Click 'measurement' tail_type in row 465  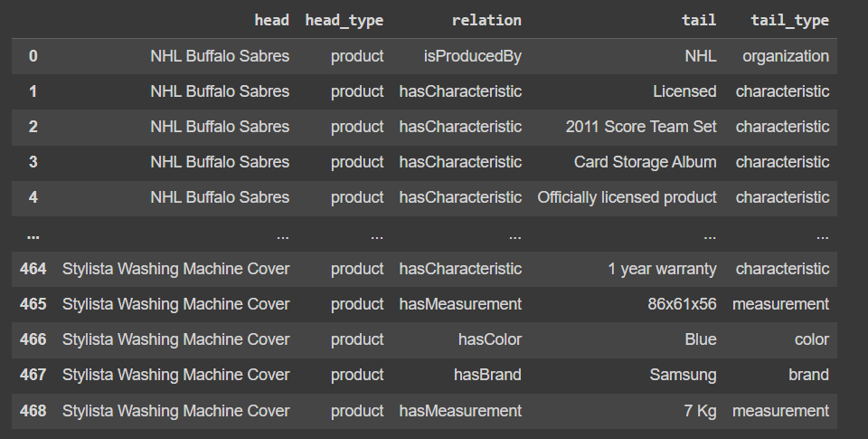click(x=780, y=304)
